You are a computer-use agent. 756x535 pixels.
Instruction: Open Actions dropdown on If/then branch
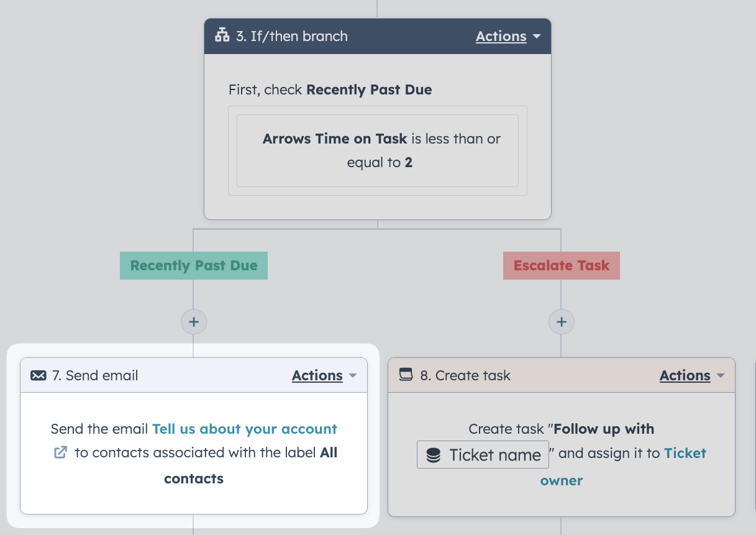pos(508,36)
